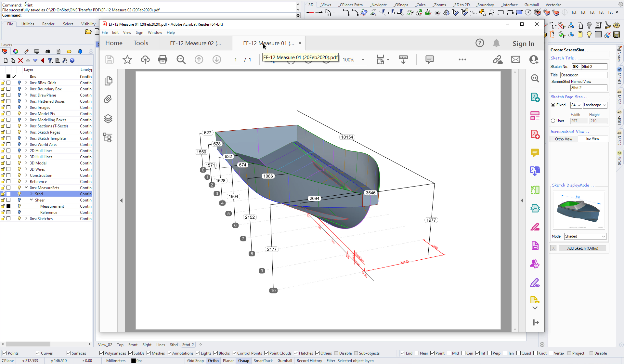Click the sketch display mode thumbnail
The height and width of the screenshot is (364, 624).
click(x=578, y=211)
